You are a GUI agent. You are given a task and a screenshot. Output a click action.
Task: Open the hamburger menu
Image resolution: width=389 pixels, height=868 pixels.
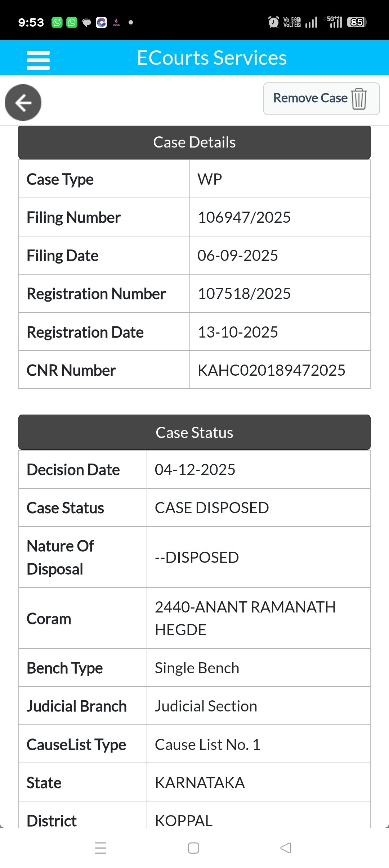[x=38, y=60]
